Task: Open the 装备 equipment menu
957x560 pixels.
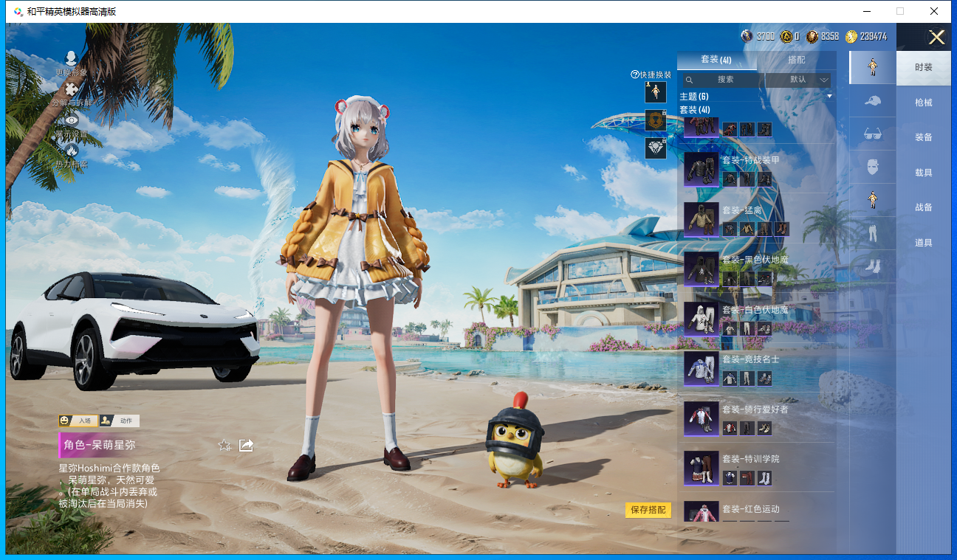Action: [x=924, y=137]
